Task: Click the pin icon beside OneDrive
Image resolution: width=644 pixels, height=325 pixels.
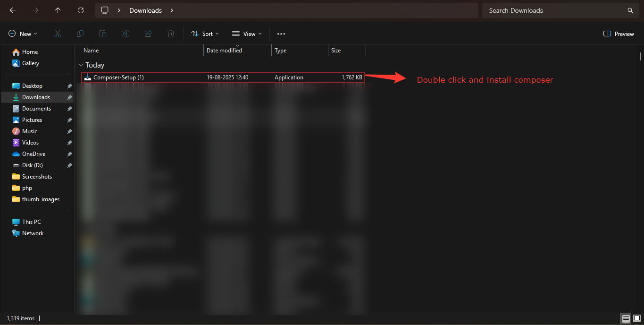Action: [x=69, y=154]
